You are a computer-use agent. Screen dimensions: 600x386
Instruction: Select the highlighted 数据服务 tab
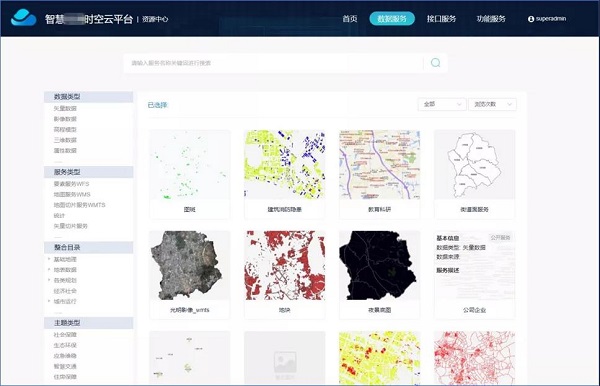click(x=392, y=18)
